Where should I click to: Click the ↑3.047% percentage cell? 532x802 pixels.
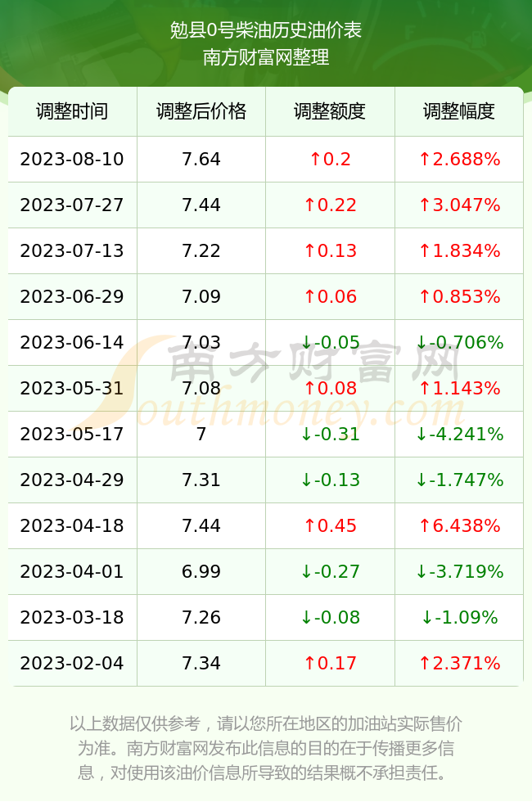459,205
